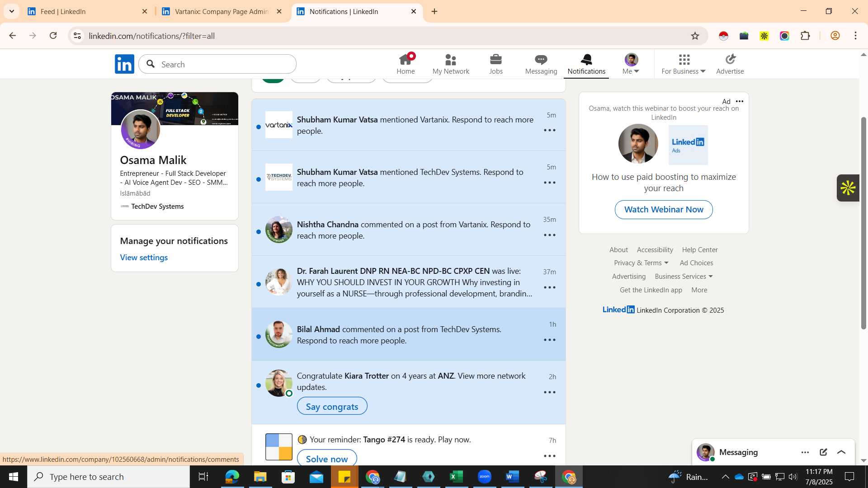
Task: Open Ad Choices footer link
Action: (x=696, y=263)
